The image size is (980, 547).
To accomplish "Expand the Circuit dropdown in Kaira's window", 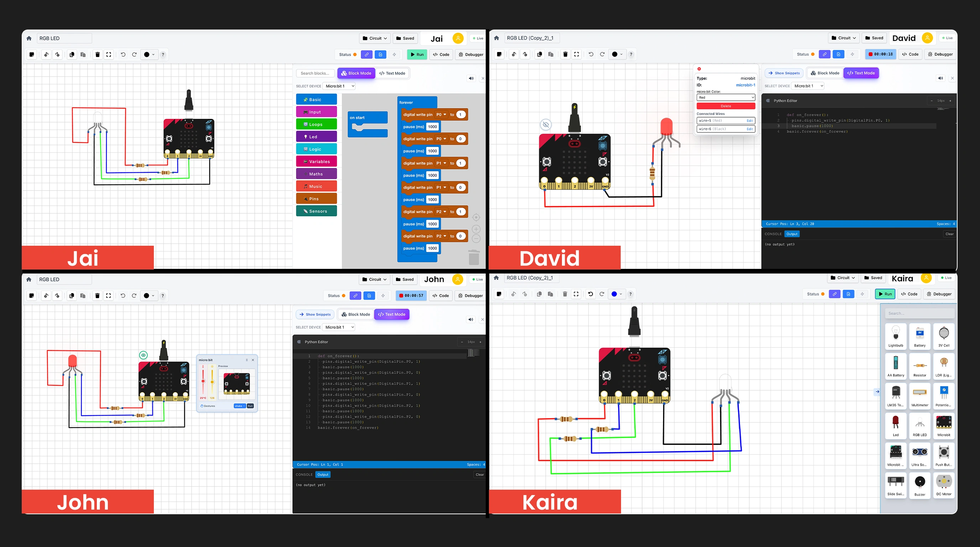I will tap(843, 278).
